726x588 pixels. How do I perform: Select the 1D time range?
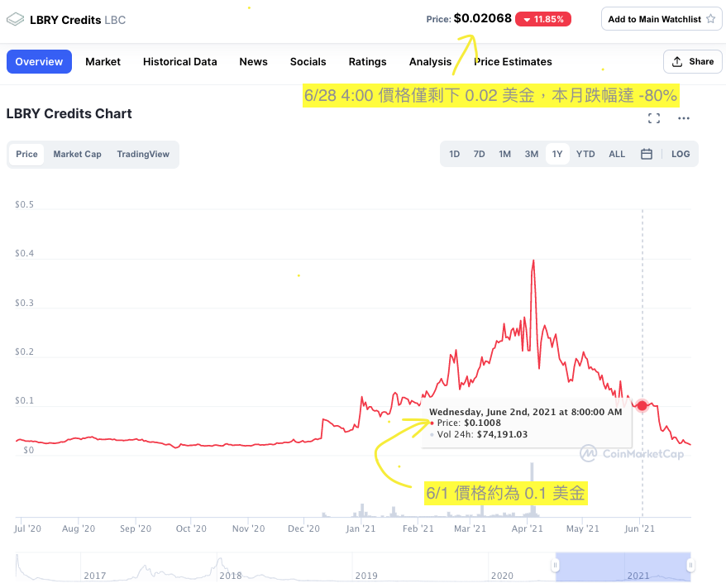[454, 154]
